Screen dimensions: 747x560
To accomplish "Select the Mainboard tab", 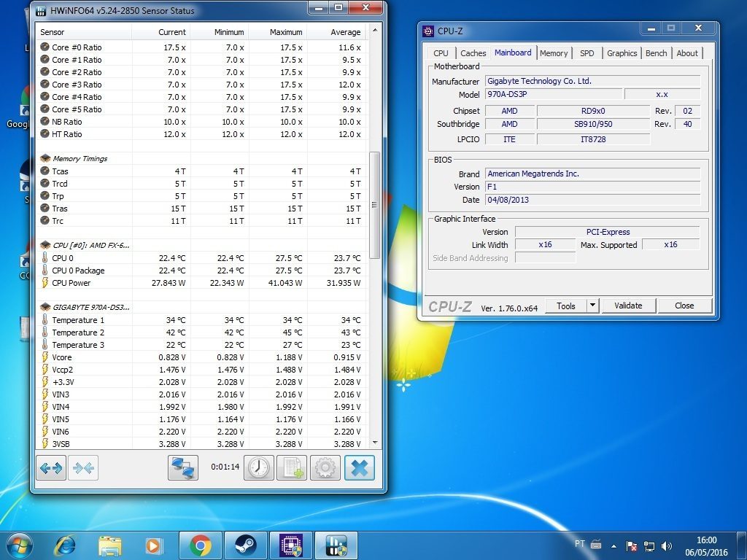I will [x=513, y=52].
